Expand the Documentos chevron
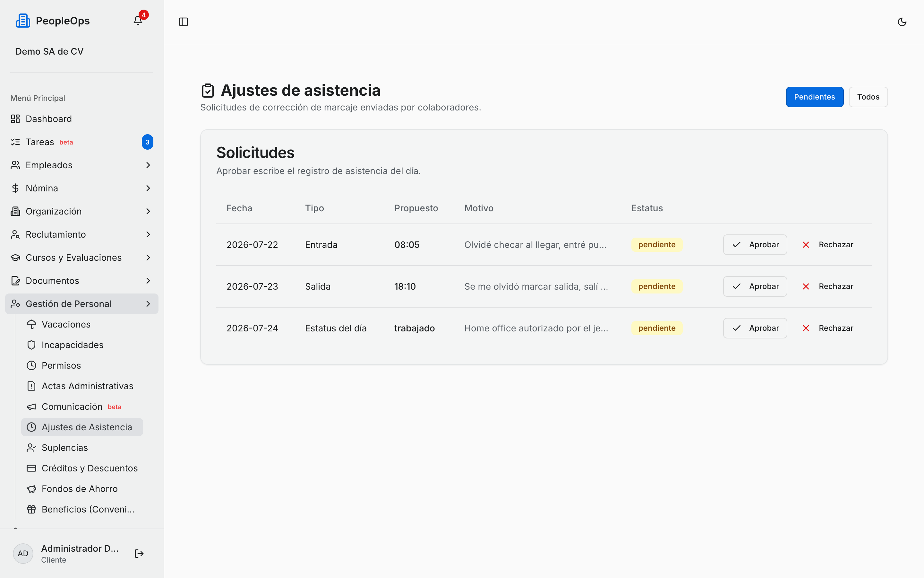924x578 pixels. (x=148, y=281)
